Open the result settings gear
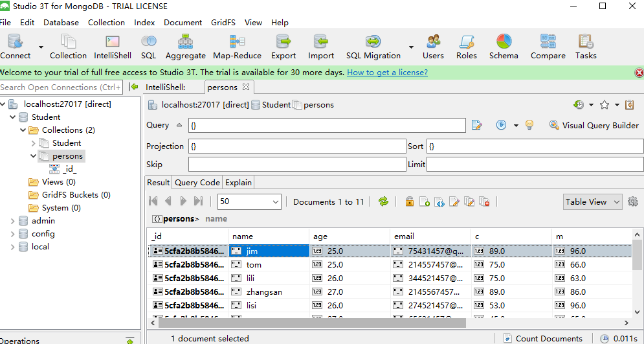This screenshot has width=644, height=344. [x=633, y=201]
